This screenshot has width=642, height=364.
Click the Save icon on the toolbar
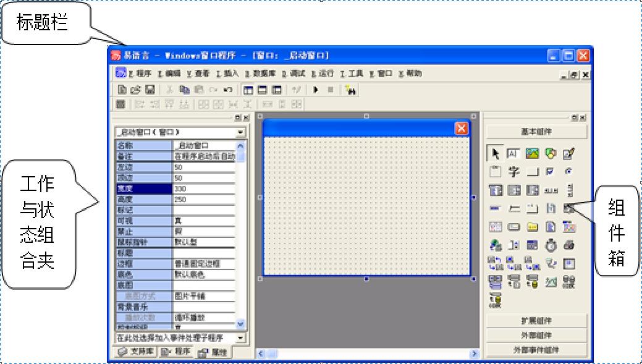tap(150, 90)
